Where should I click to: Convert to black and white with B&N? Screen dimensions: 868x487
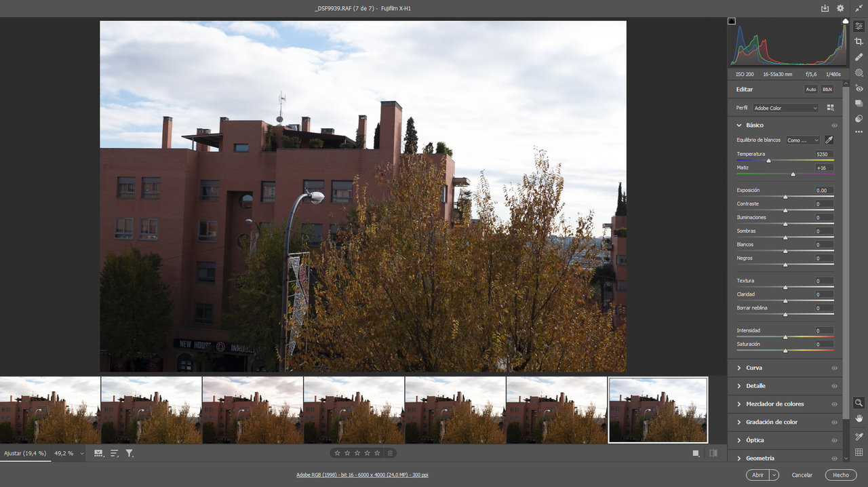[x=827, y=90]
